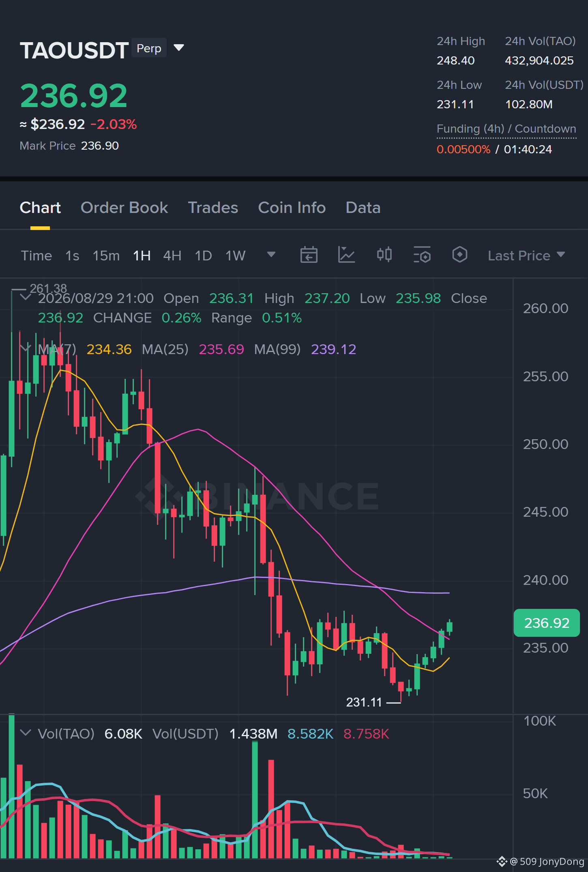Click the 236.92 current price axis marker

[547, 623]
